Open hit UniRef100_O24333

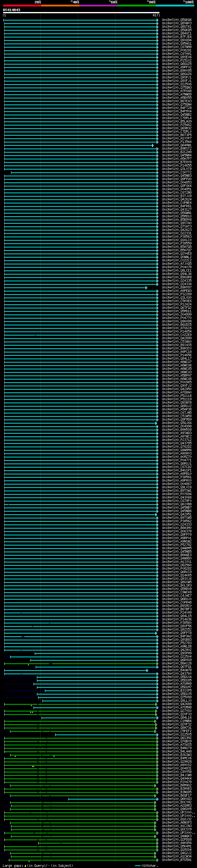(x=176, y=525)
